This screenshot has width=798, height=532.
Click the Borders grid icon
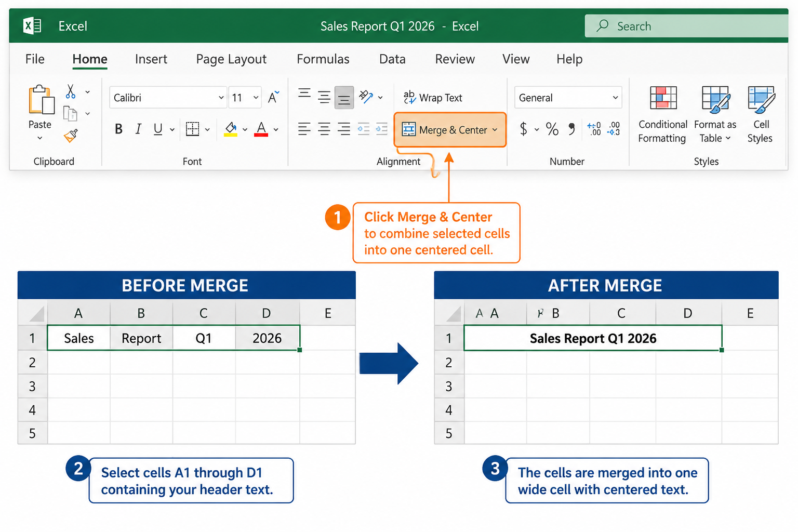pos(193,129)
